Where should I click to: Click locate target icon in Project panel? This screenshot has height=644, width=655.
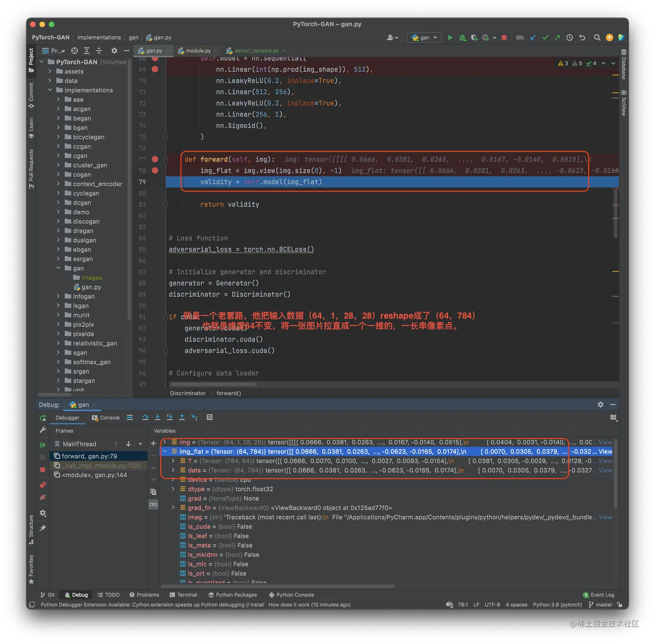[x=75, y=51]
